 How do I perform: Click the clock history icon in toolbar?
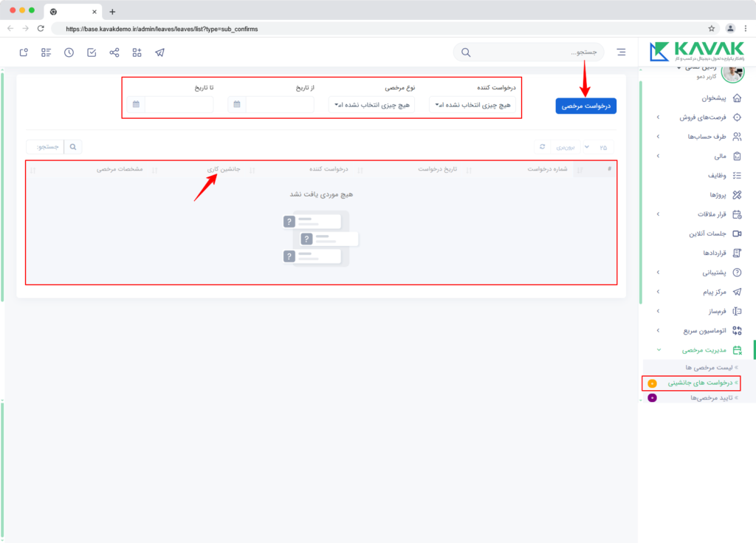pos(69,52)
